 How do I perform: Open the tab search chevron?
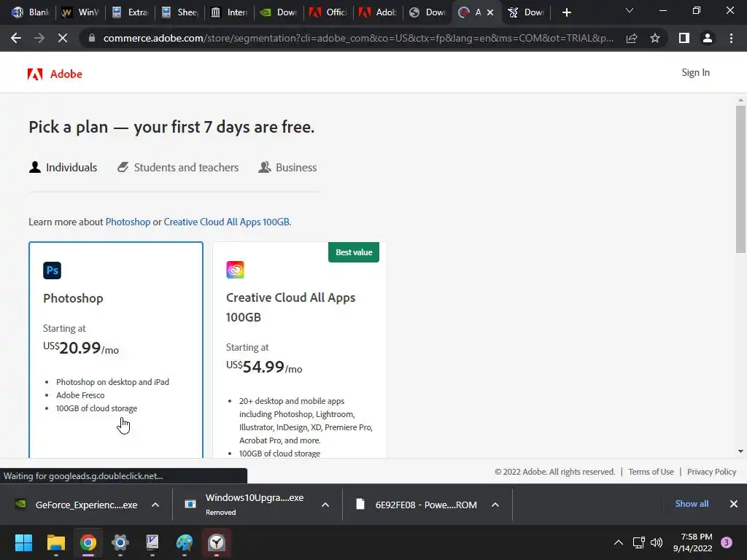(x=630, y=10)
